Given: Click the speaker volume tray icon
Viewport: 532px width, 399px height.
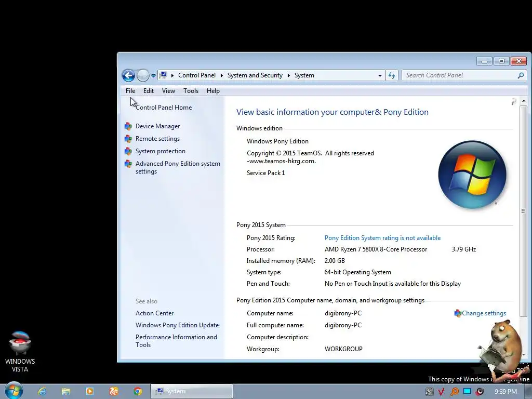Looking at the screenshot, I should click(x=480, y=392).
